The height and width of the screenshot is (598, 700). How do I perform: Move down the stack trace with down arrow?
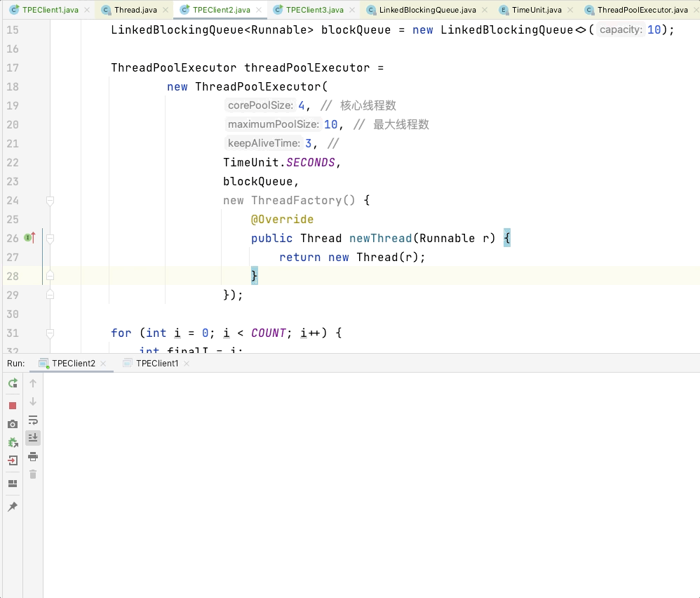coord(33,401)
